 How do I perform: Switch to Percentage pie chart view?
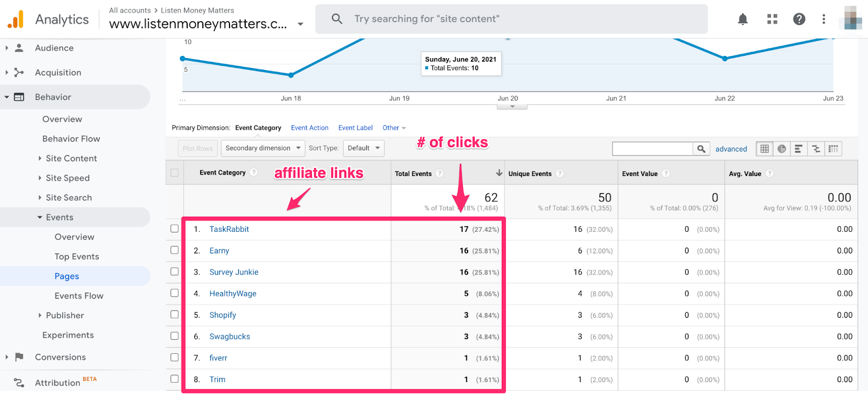pyautogui.click(x=782, y=149)
